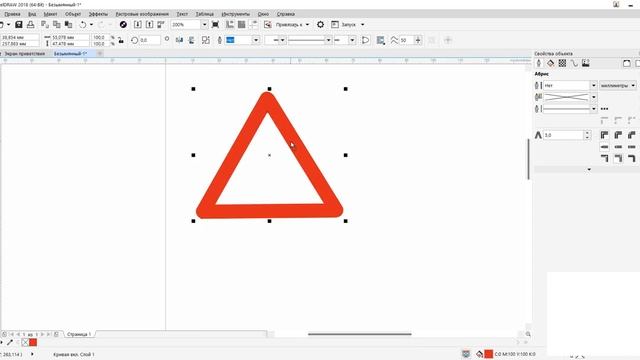Click the Import icon with down arrow
The width and height of the screenshot is (640, 360).
(x=138, y=25)
